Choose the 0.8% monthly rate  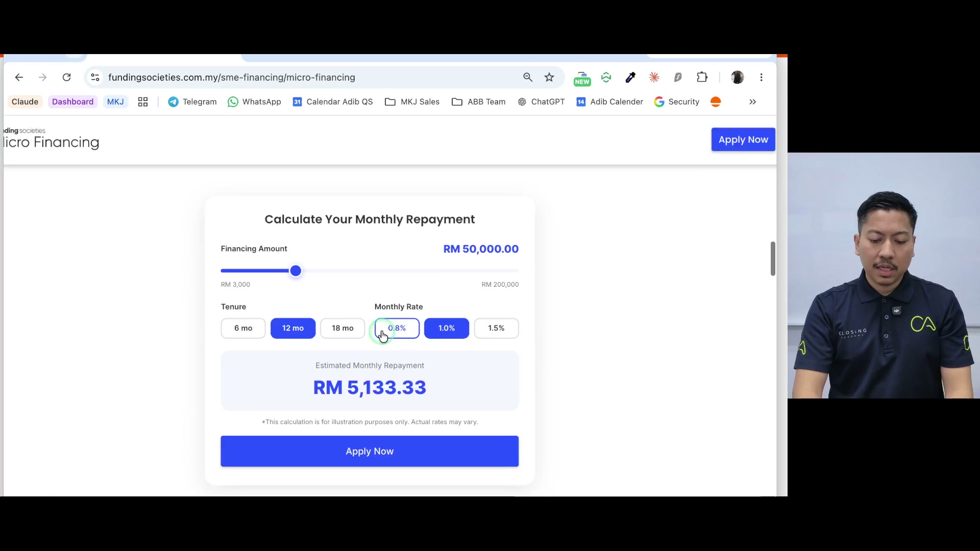pos(397,329)
